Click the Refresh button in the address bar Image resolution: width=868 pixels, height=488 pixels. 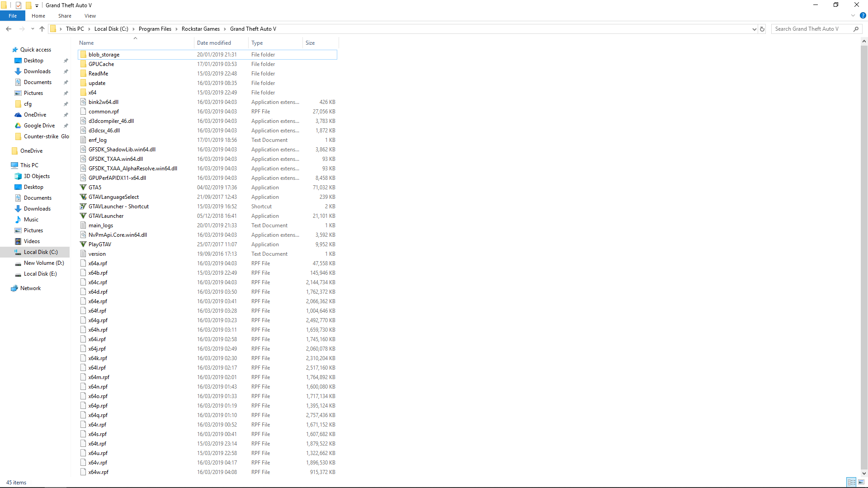[x=762, y=29]
